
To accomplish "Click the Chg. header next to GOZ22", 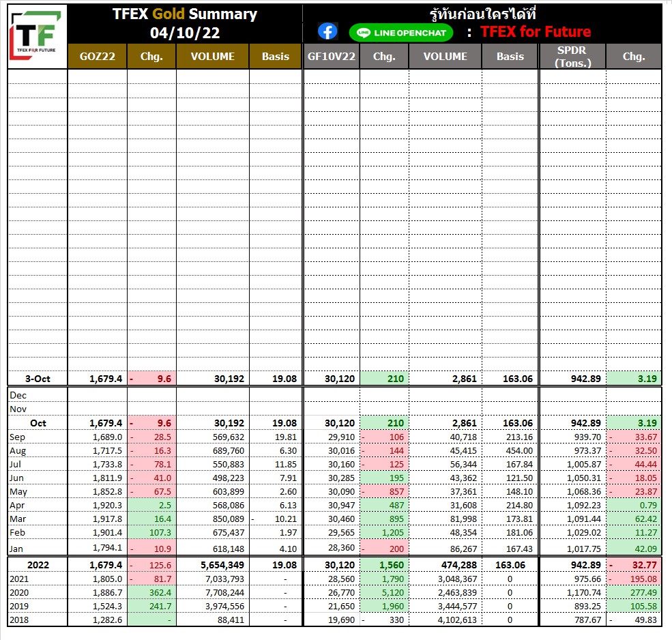I will (151, 56).
